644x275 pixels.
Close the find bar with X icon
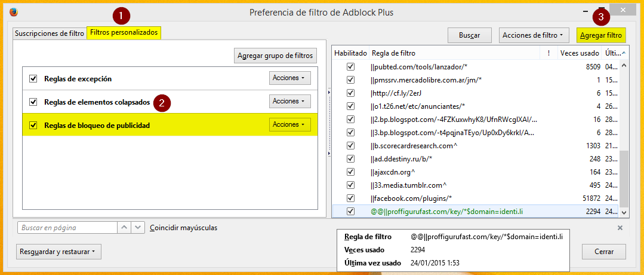point(620,228)
